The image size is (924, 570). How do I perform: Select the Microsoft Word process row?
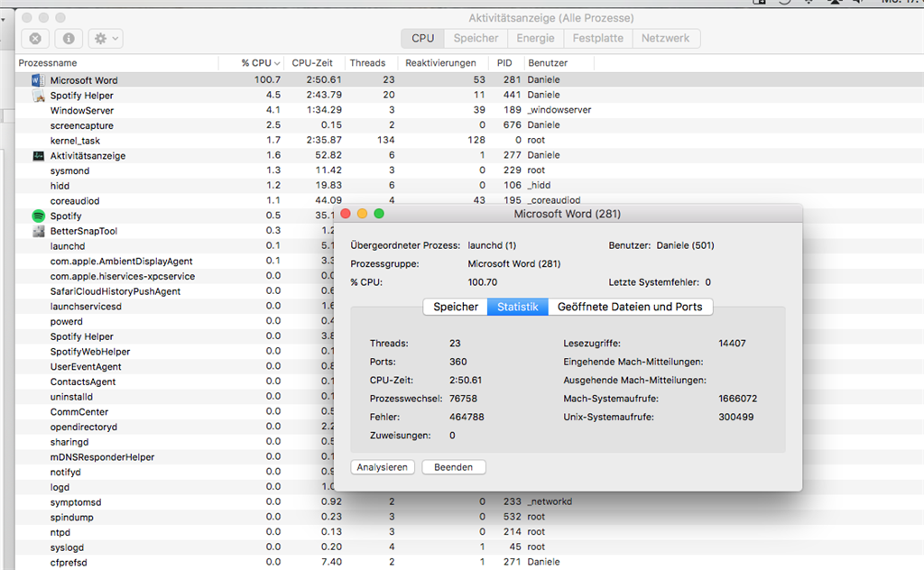(x=469, y=80)
